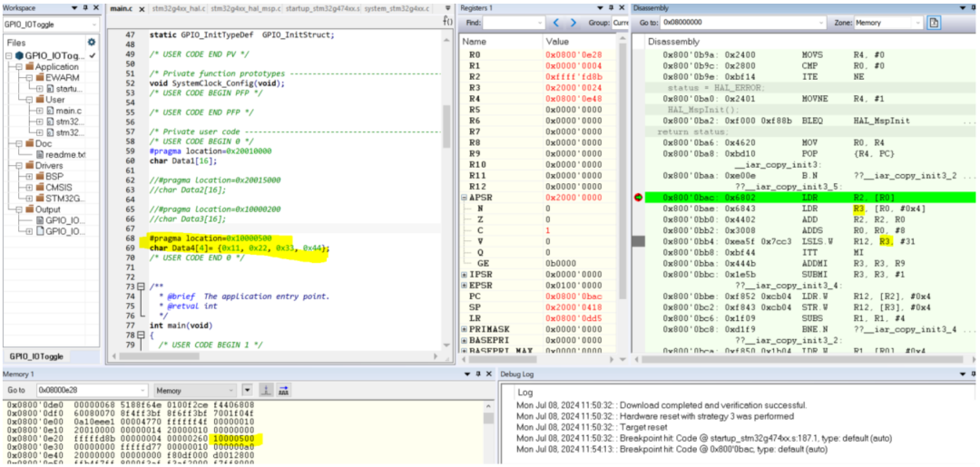Image resolution: width=980 pixels, height=467 pixels.
Task: Close the Registers 1 panel
Action: (x=622, y=8)
